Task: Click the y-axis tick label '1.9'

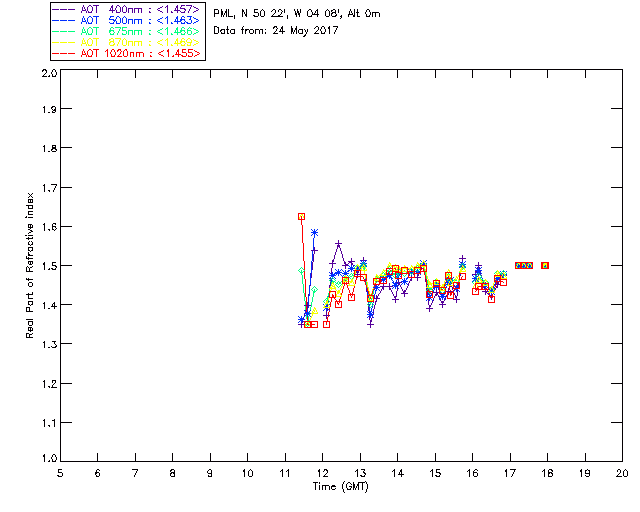Action: (x=49, y=109)
